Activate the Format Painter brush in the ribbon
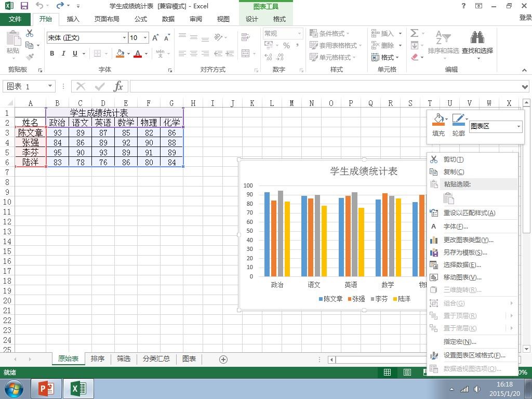This screenshot has height=399, width=532. (x=30, y=57)
